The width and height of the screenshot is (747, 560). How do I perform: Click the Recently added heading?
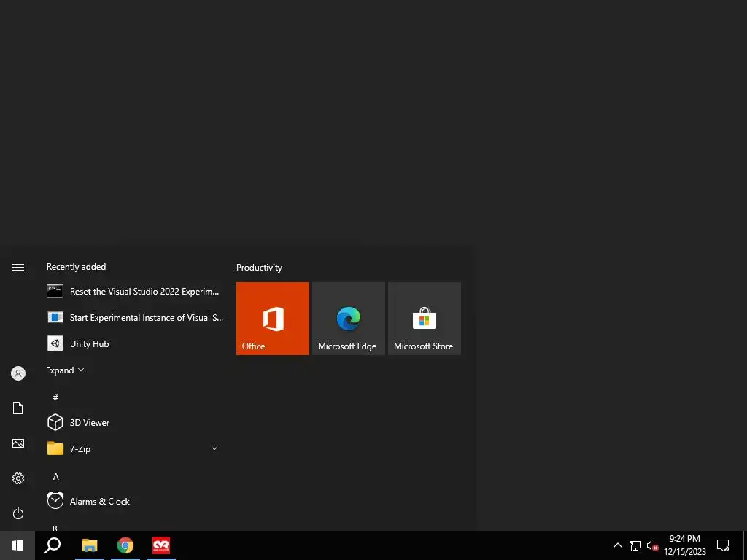76,267
